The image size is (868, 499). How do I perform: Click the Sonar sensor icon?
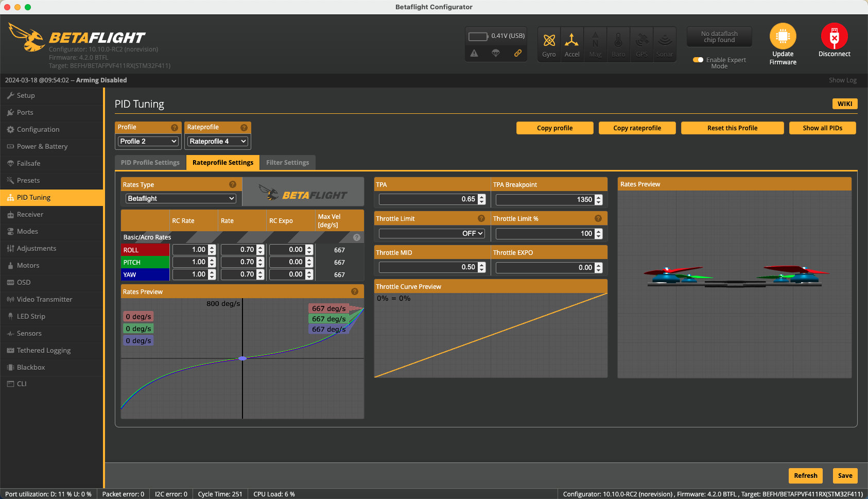click(665, 44)
